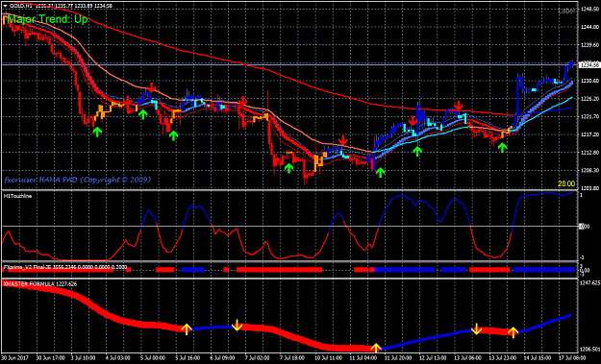Click the green buy arrow at 12 Jul 13:00
The image size is (601, 364).
click(417, 151)
